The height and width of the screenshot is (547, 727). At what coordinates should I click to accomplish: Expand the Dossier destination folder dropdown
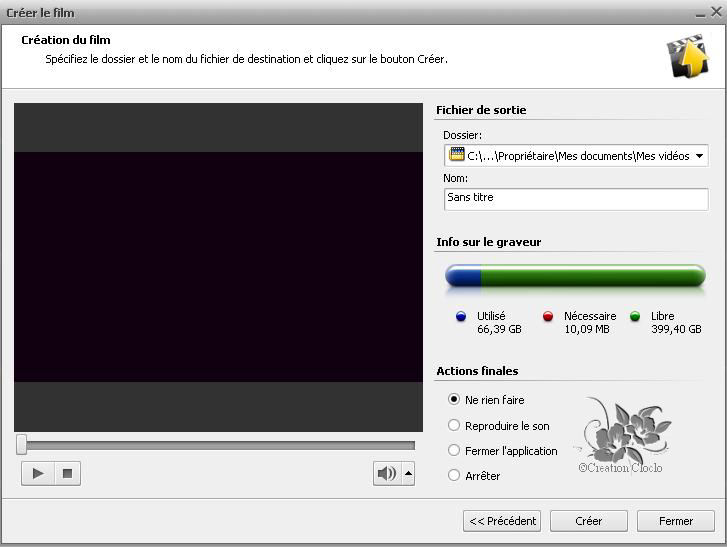[x=699, y=156]
